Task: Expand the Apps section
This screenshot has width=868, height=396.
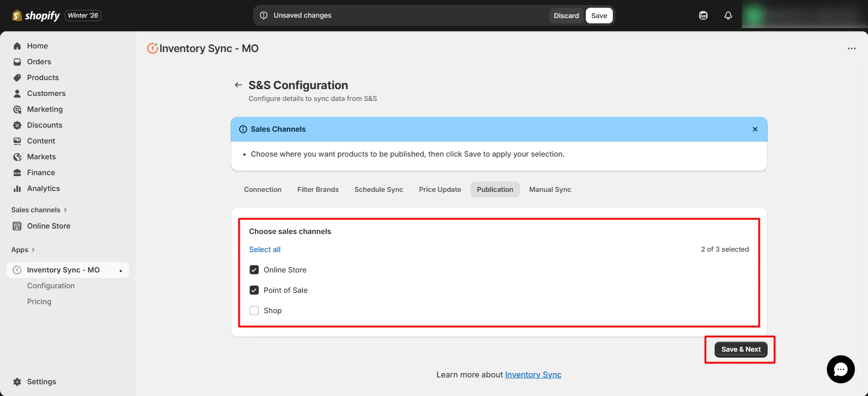Action: tap(23, 250)
